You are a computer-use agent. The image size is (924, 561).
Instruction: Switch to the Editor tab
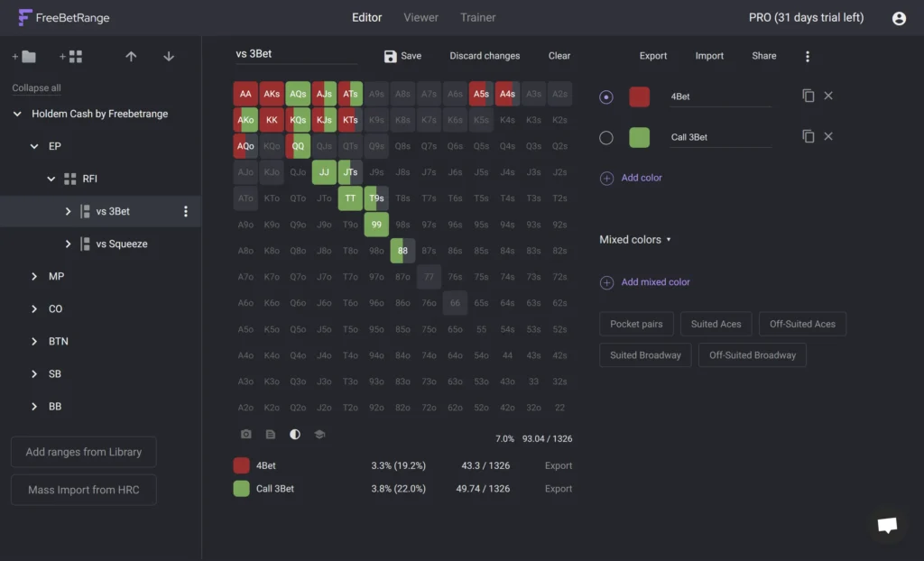pos(366,18)
